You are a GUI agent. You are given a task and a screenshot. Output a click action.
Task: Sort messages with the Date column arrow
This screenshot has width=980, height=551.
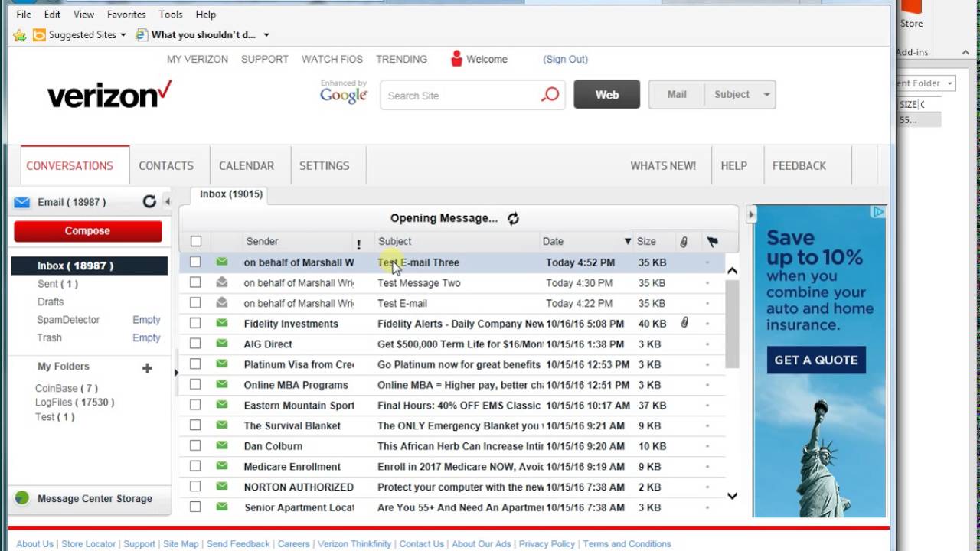[628, 242]
